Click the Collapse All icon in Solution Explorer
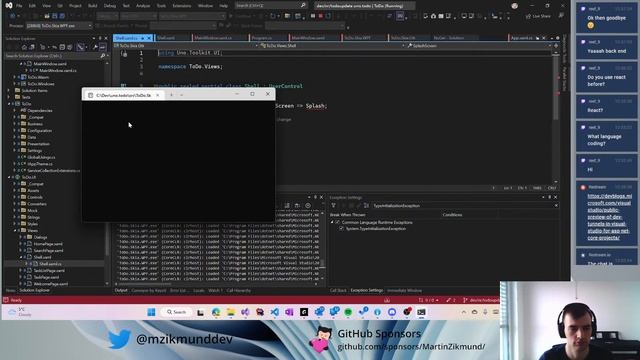The image size is (640, 360). click(x=62, y=47)
